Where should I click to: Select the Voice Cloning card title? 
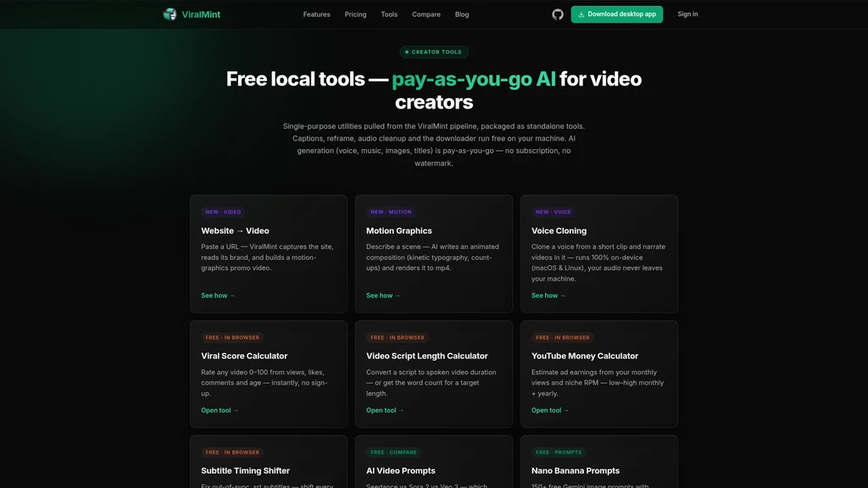pyautogui.click(x=559, y=230)
